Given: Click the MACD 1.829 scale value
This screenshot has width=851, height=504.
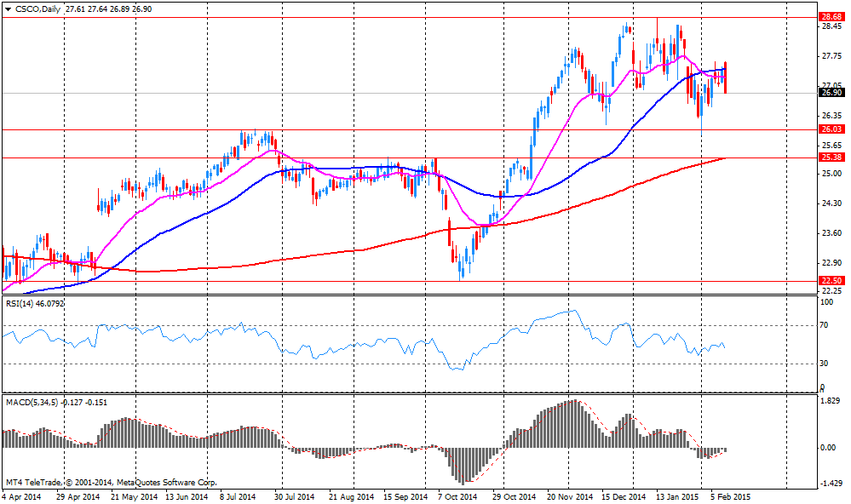Looking at the screenshot, I should pos(829,401).
